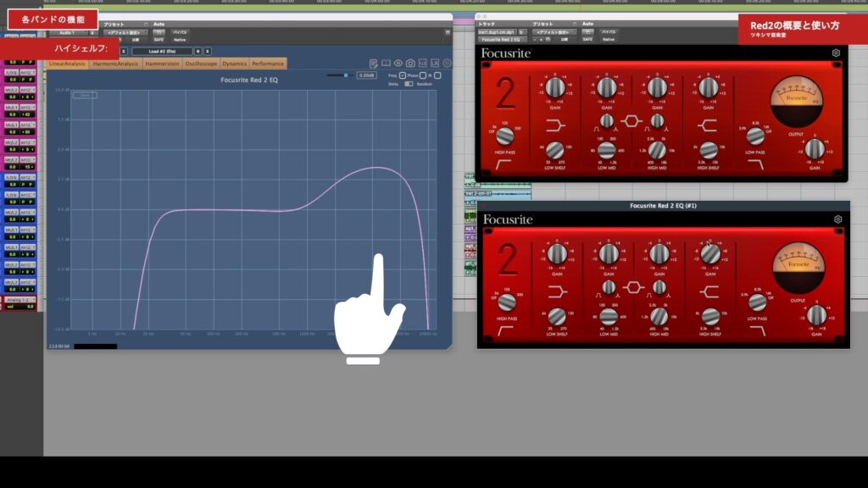Click SAFE in the upper Focusrite window header
The height and width of the screenshot is (488, 868).
[588, 39]
